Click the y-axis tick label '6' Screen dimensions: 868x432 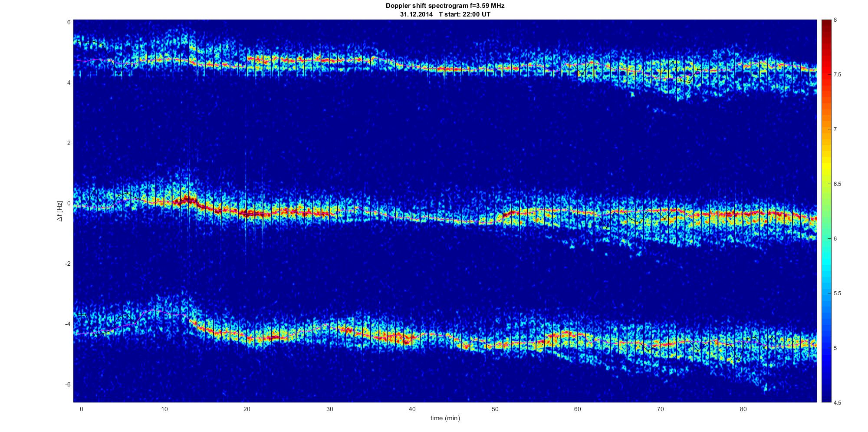[69, 22]
